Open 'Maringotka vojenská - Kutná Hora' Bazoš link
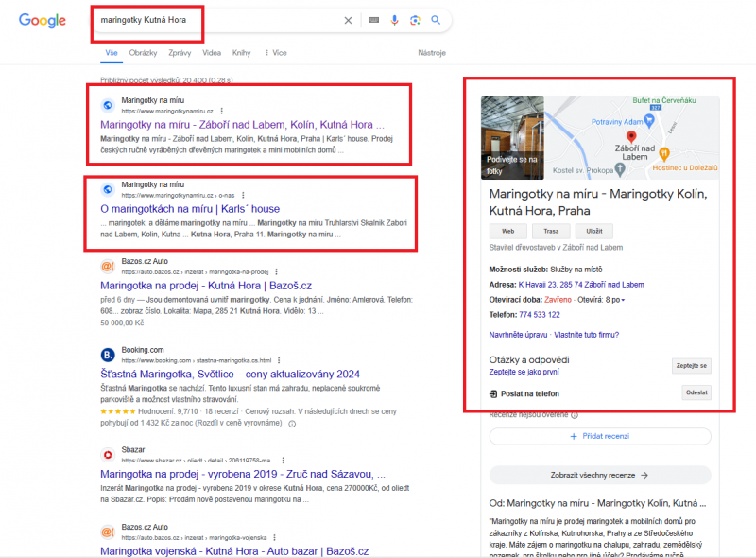Image resolution: width=756 pixels, height=558 pixels. [234, 551]
